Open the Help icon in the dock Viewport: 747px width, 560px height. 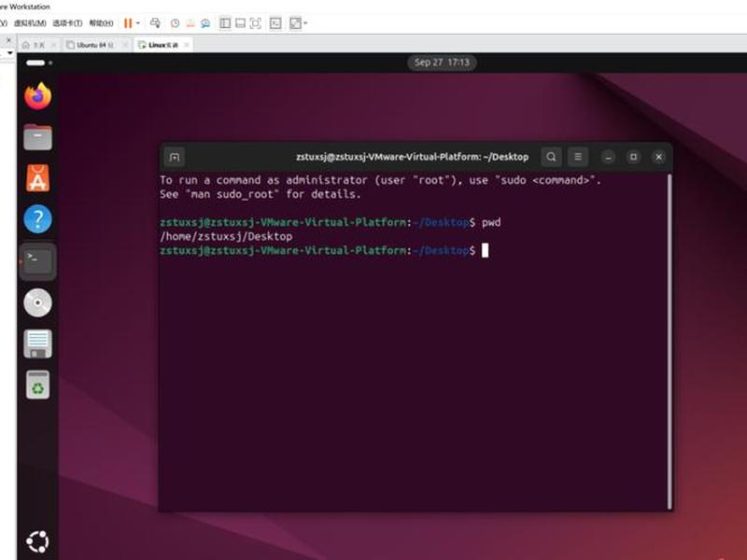pyautogui.click(x=37, y=219)
